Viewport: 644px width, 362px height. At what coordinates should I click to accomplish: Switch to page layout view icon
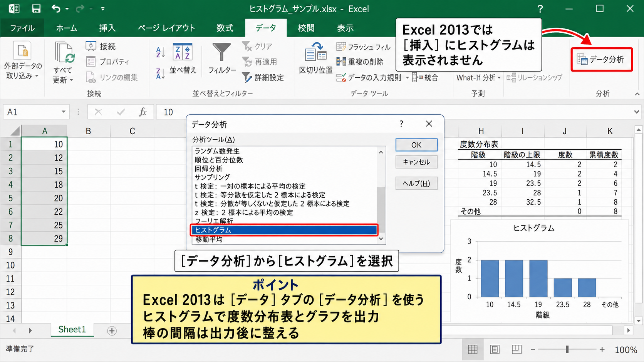495,349
